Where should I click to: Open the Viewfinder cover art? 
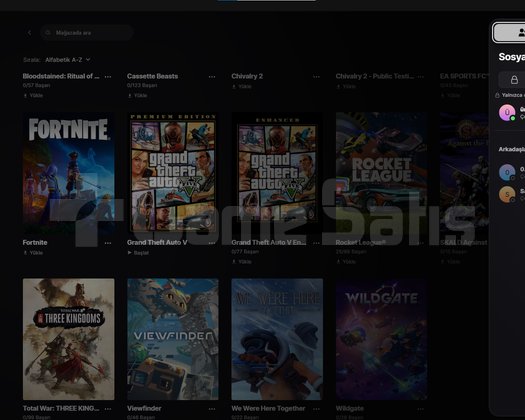coord(173,339)
